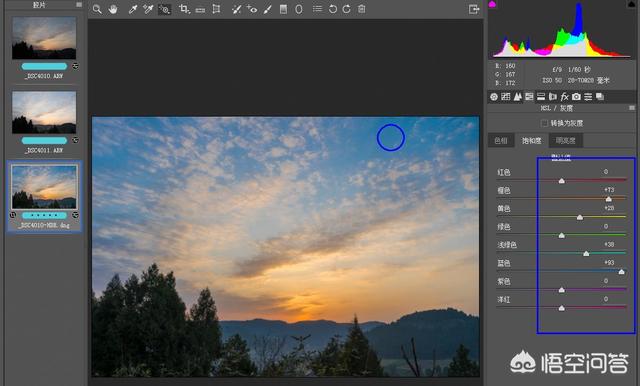Select the Zoom tool in toolbar

click(x=97, y=9)
